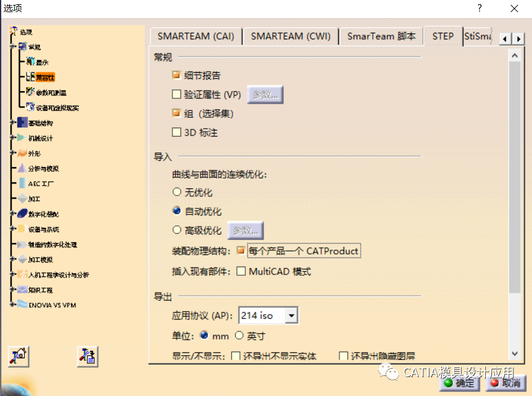Click the 取消 button
Viewport: 532px width, 396px height.
point(506,383)
